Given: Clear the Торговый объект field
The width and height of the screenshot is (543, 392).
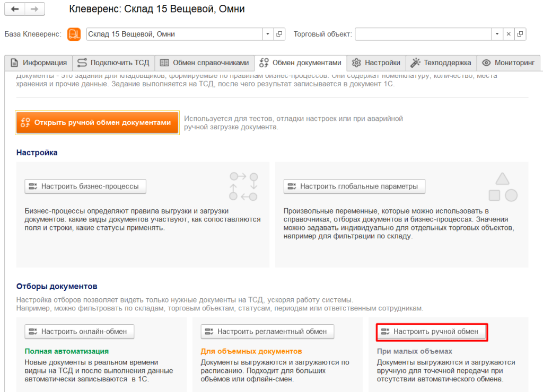Looking at the screenshot, I should tap(509, 34).
